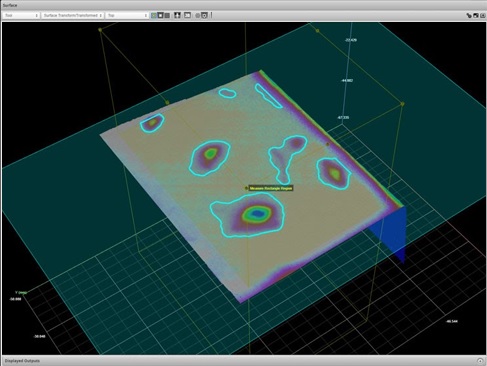Image resolution: width=487 pixels, height=366 pixels.
Task: Click the small round gray toolbar icon
Action: coord(197,16)
